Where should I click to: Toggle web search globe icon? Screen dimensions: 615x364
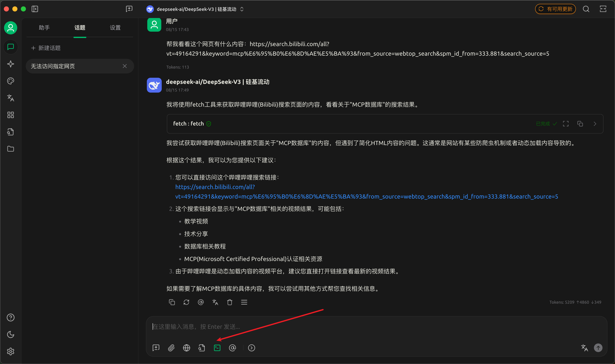pyautogui.click(x=187, y=348)
